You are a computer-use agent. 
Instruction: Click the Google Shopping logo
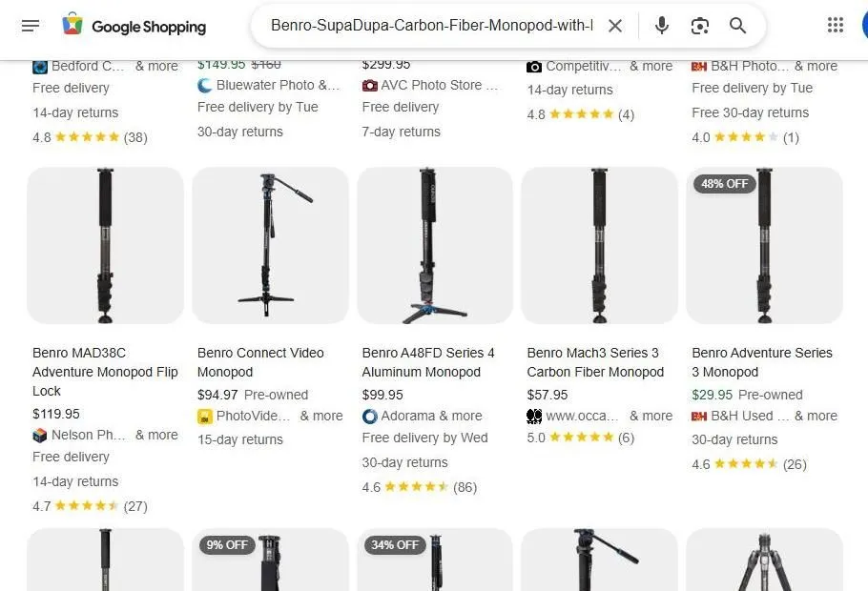point(134,26)
